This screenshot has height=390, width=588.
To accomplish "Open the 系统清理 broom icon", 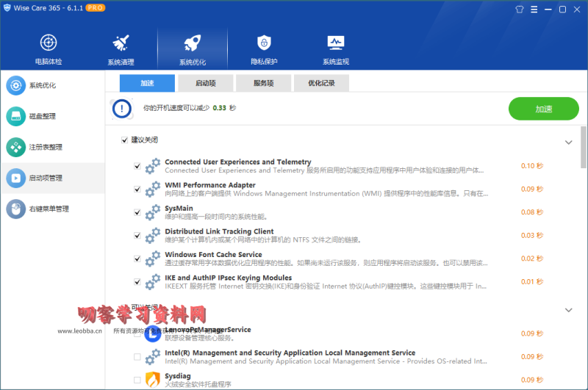I will point(121,43).
